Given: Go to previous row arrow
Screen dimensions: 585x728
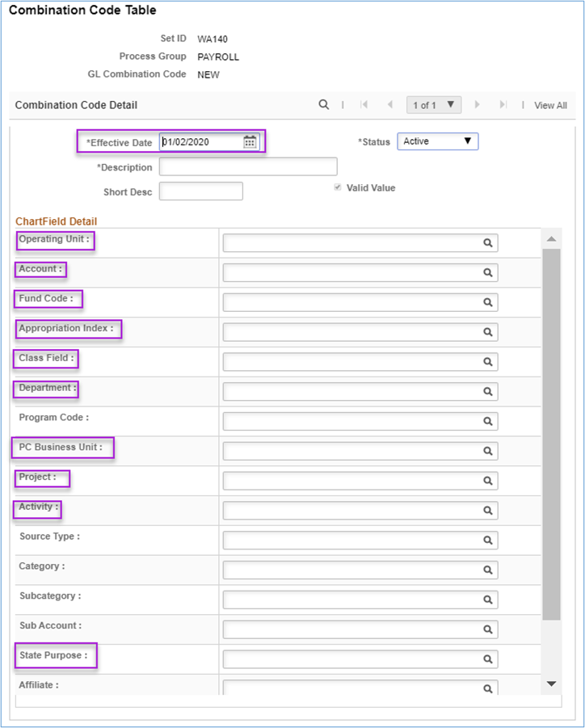Looking at the screenshot, I should click(x=390, y=104).
